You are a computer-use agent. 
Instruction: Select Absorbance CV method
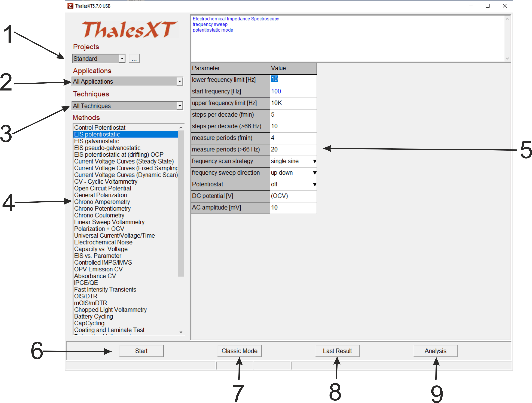point(125,276)
